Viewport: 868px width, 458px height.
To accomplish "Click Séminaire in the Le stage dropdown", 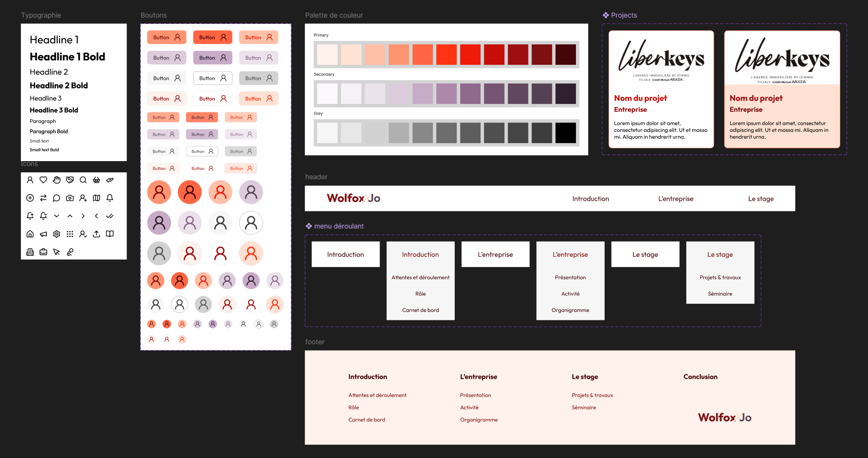I will point(720,294).
